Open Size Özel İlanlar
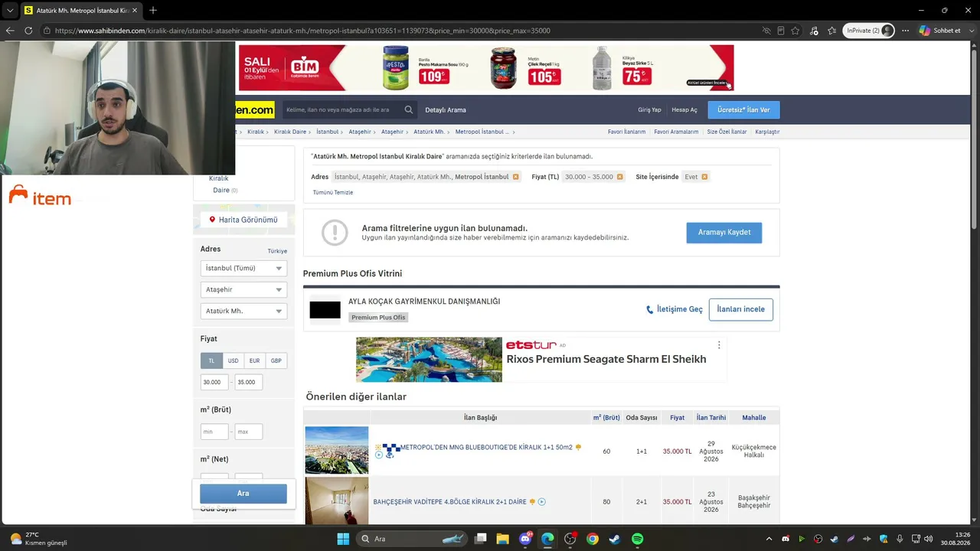Viewport: 980px width, 551px height. pyautogui.click(x=727, y=132)
